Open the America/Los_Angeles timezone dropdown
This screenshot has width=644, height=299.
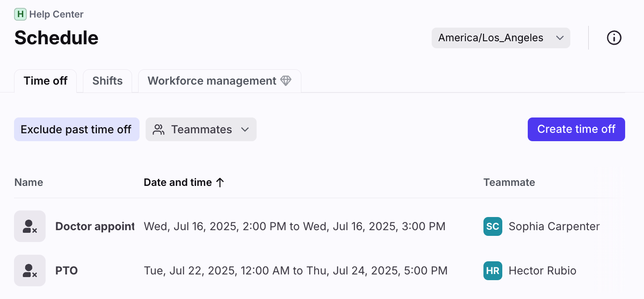point(501,38)
